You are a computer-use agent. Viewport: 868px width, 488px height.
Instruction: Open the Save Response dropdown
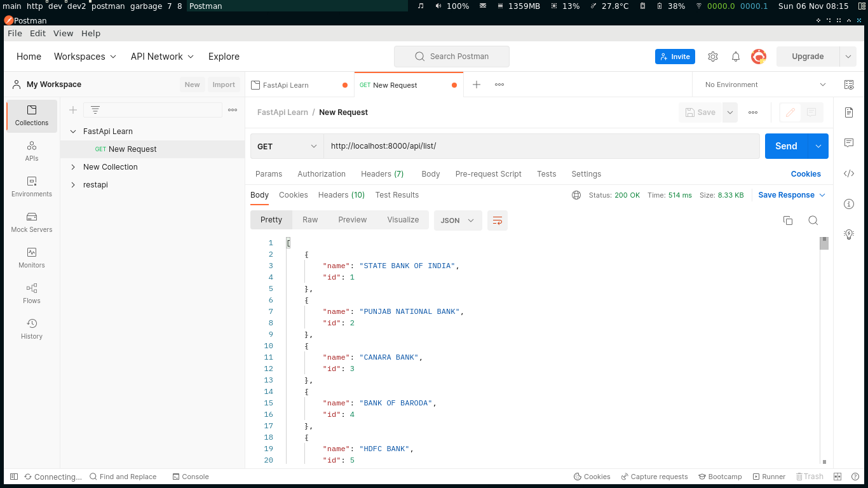click(x=792, y=195)
